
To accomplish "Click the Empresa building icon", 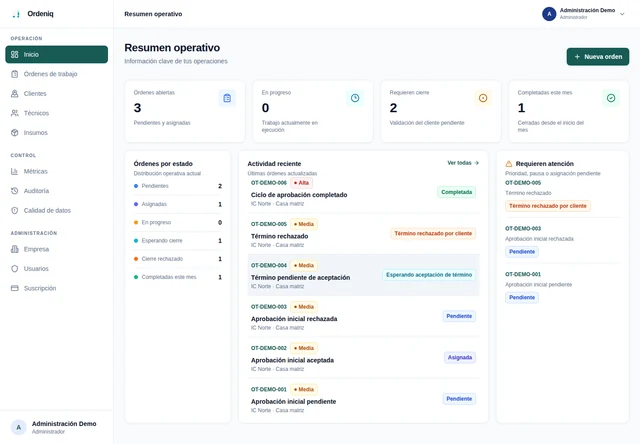I will tap(15, 249).
